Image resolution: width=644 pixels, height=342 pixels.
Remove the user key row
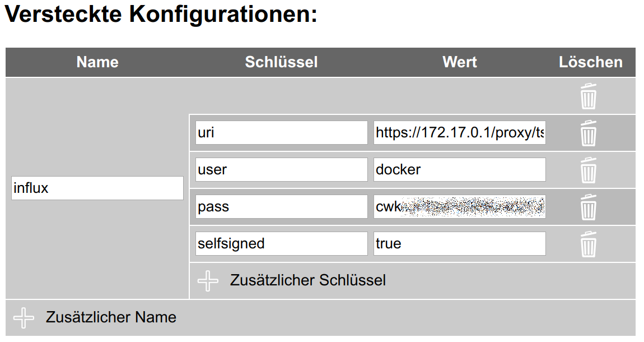click(x=588, y=170)
